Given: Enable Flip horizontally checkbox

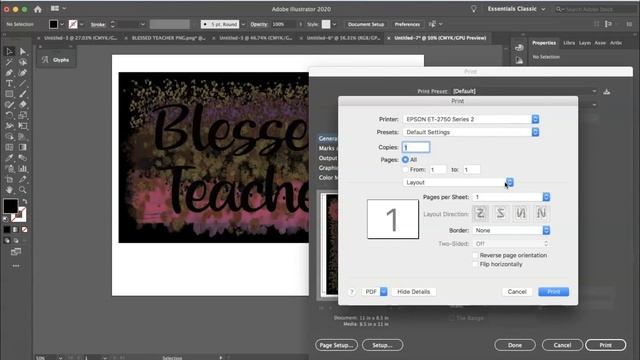Looking at the screenshot, I should coord(475,264).
